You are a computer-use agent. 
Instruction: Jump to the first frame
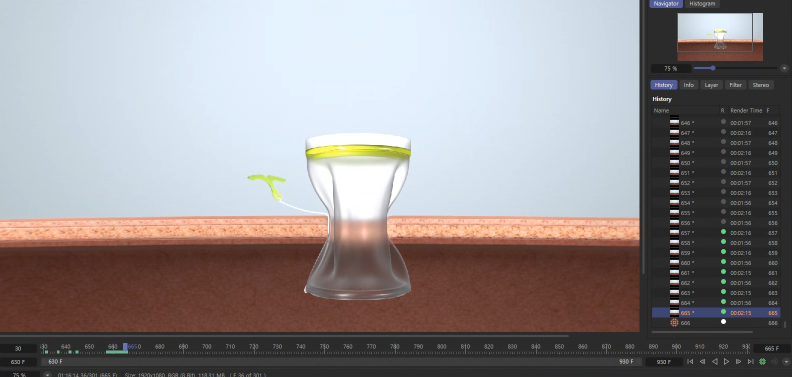(x=690, y=362)
